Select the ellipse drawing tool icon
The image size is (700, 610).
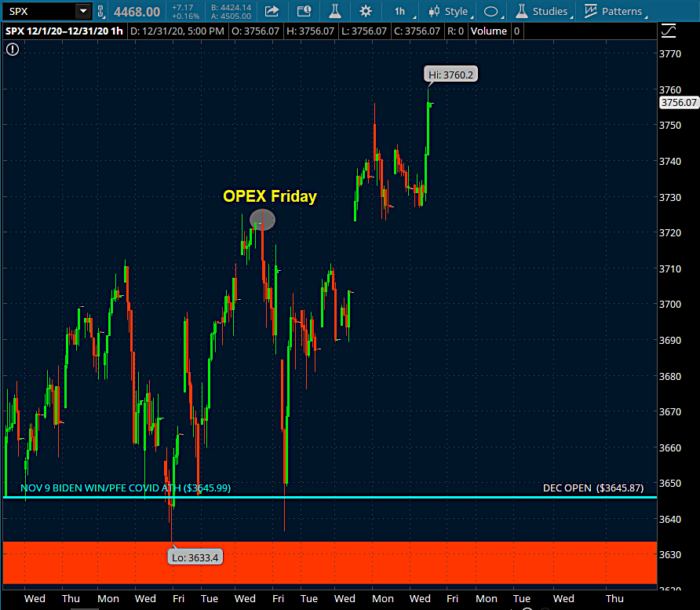point(491,11)
